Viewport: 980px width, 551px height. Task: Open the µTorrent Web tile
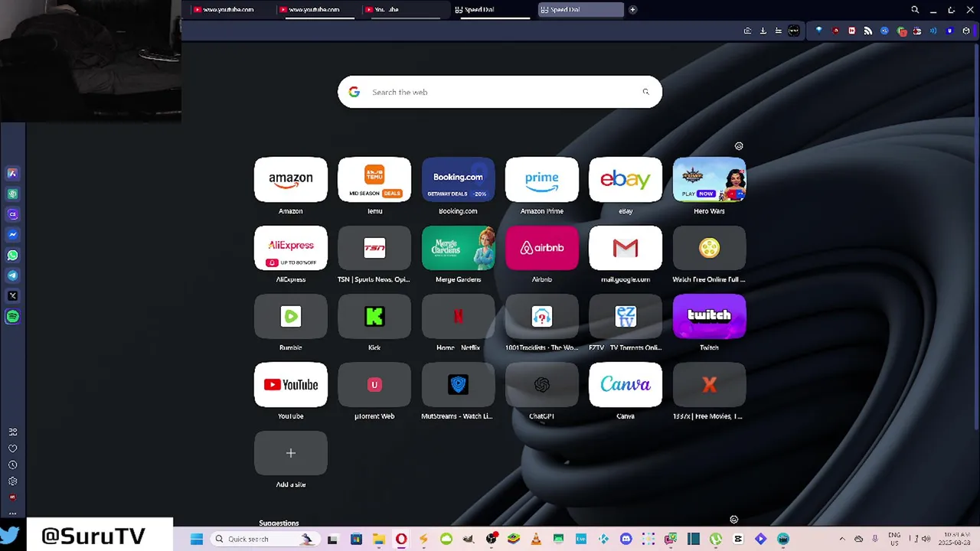374,385
